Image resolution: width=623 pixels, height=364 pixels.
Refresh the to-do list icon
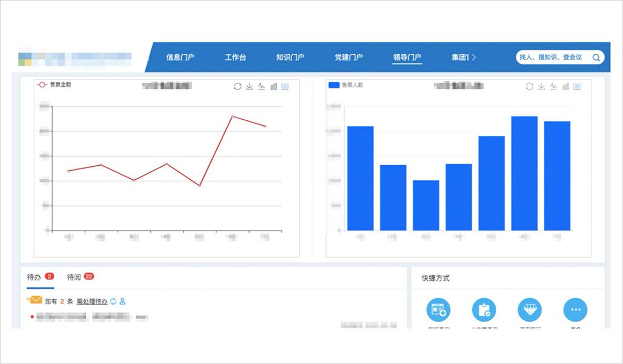(113, 301)
